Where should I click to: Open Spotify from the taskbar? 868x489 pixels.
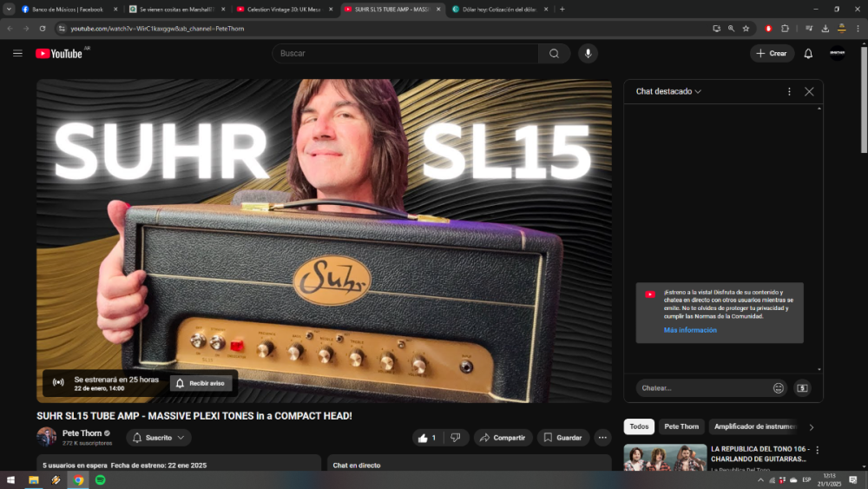[x=100, y=480]
